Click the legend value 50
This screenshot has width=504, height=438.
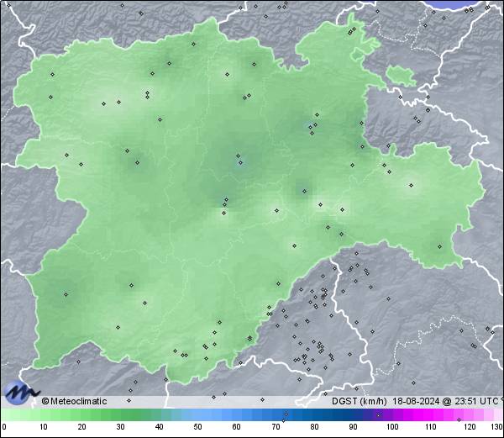point(198,427)
